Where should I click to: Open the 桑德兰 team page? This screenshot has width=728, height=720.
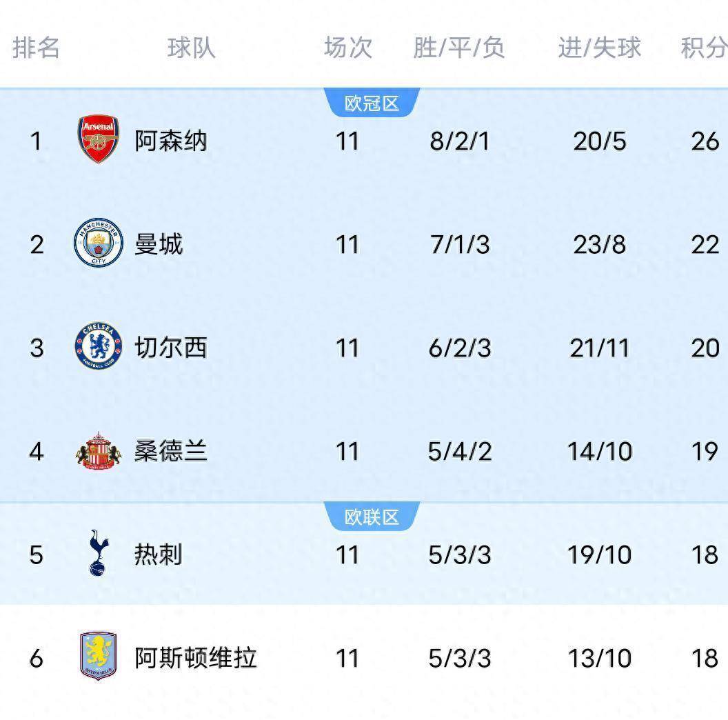(170, 452)
